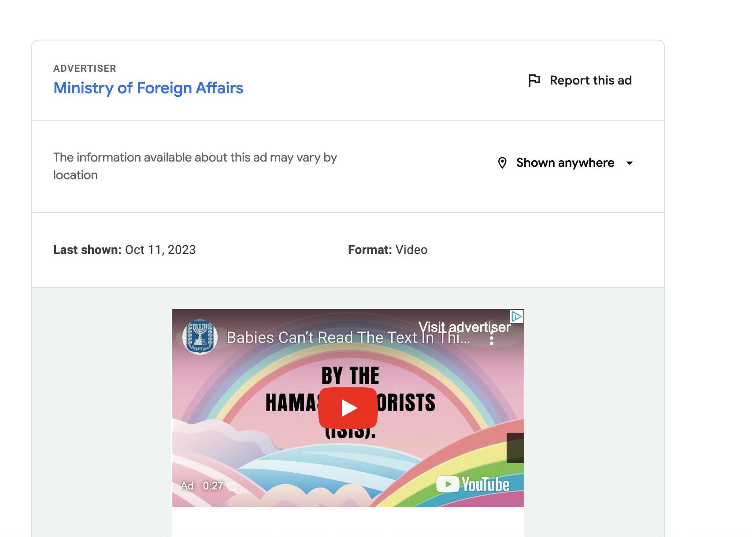Click the Report this ad text
The width and height of the screenshot is (756, 537).
[591, 81]
